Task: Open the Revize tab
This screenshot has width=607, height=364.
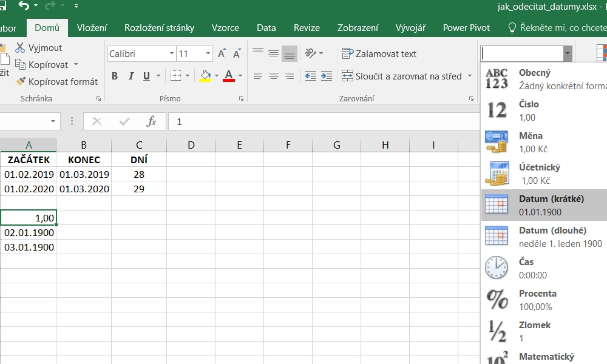Action: click(x=307, y=28)
